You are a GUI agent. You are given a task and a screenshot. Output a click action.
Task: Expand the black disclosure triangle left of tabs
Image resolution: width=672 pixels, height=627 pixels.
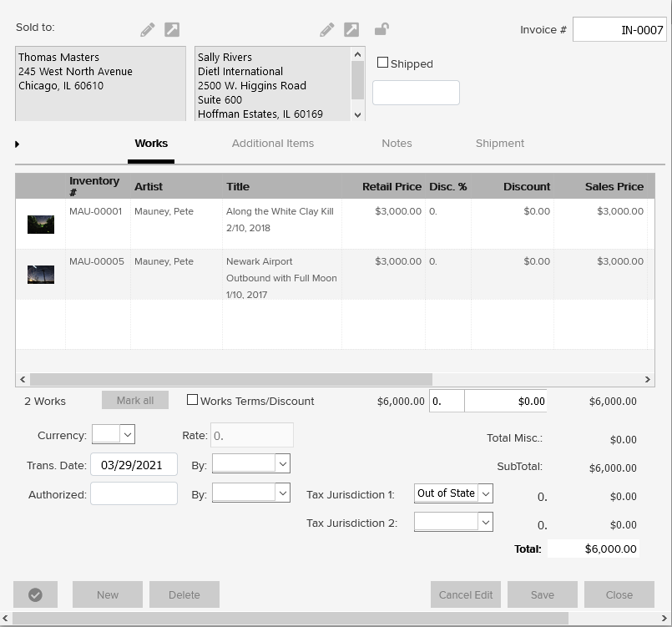pyautogui.click(x=18, y=144)
